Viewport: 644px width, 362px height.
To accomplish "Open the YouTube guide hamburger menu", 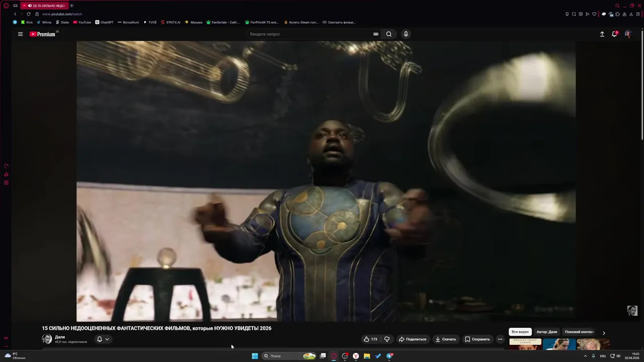I will point(20,34).
